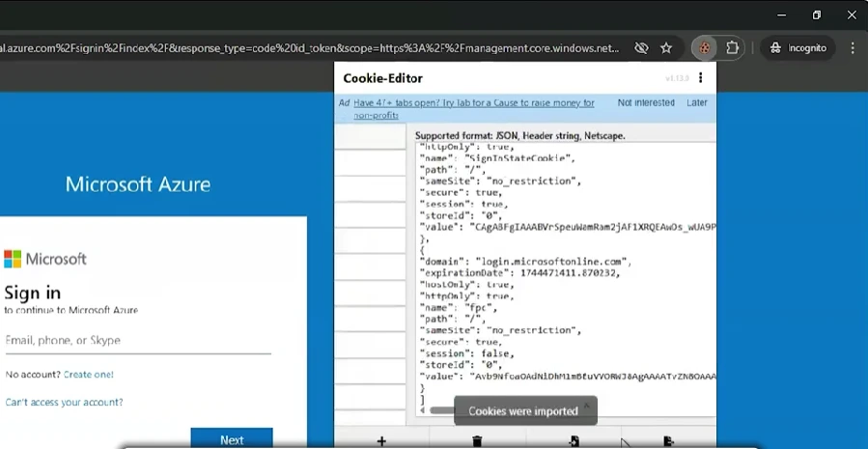Click the Next button
This screenshot has height=449, width=868.
click(232, 438)
